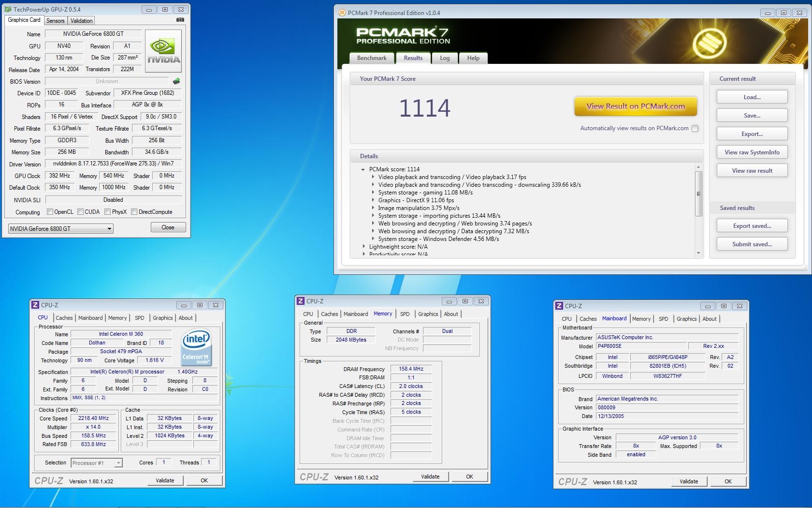Expand the Video playback 3.17 fps item
Screen dimensions: 812x508
click(x=373, y=177)
